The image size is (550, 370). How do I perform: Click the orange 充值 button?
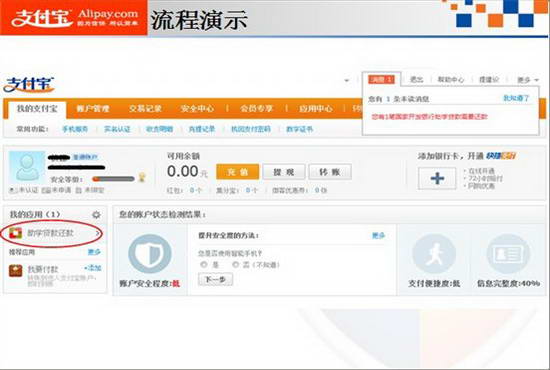point(237,172)
